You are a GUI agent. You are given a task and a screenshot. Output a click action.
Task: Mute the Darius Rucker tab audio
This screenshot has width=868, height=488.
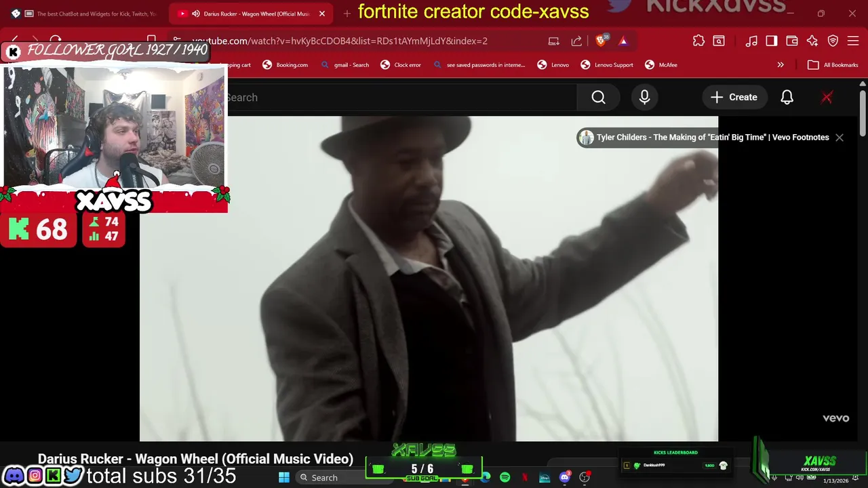coord(196,14)
